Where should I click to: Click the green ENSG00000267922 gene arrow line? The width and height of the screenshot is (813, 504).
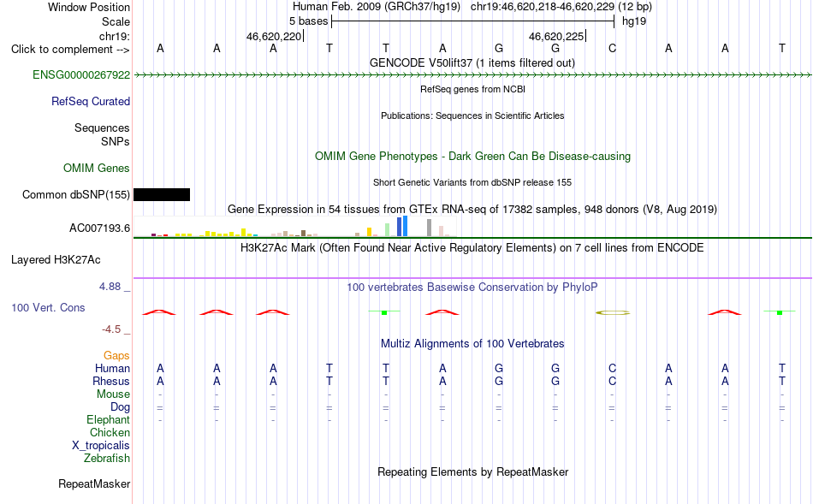[472, 75]
